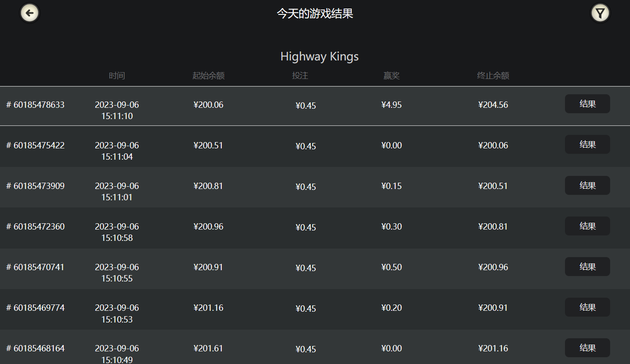
Task: Click the timestamp 15:11:04
Action: coord(117,157)
